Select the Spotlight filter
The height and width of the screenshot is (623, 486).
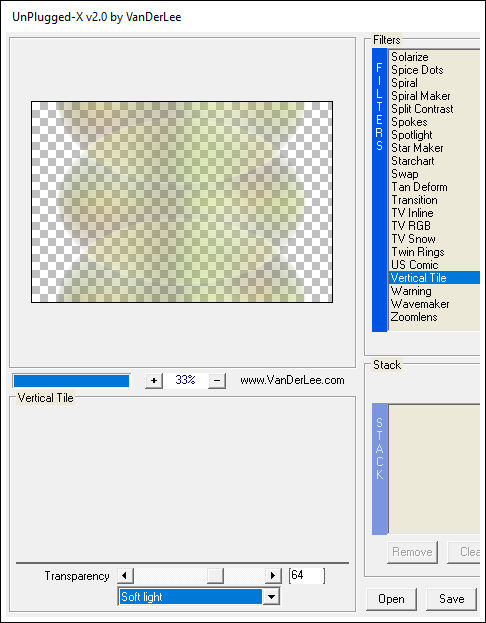pyautogui.click(x=412, y=135)
